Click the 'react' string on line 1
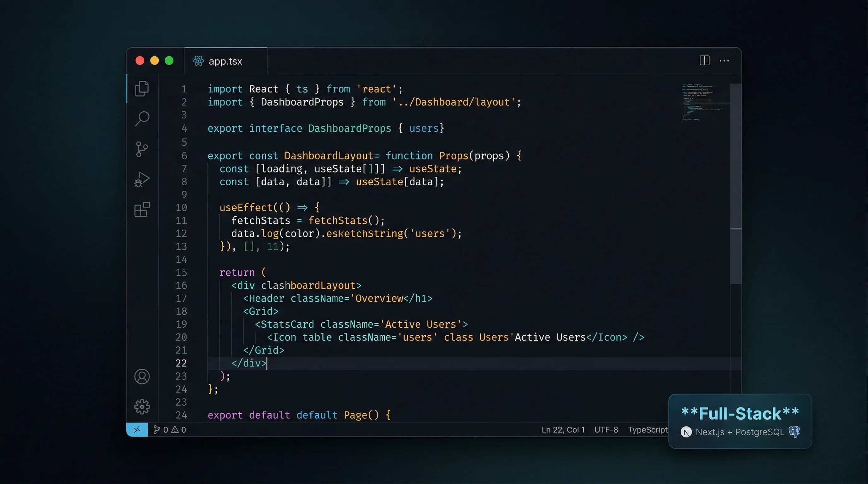 tap(376, 89)
